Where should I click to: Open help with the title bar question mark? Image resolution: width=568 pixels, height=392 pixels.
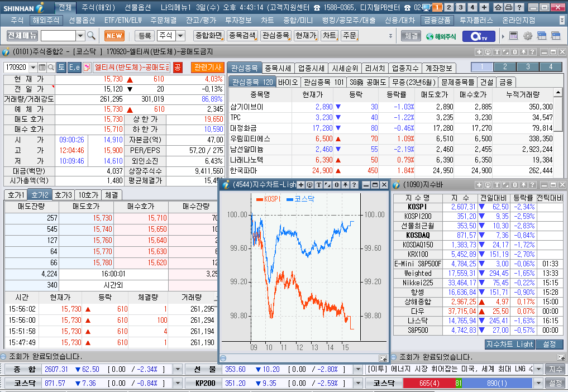click(x=519, y=7)
